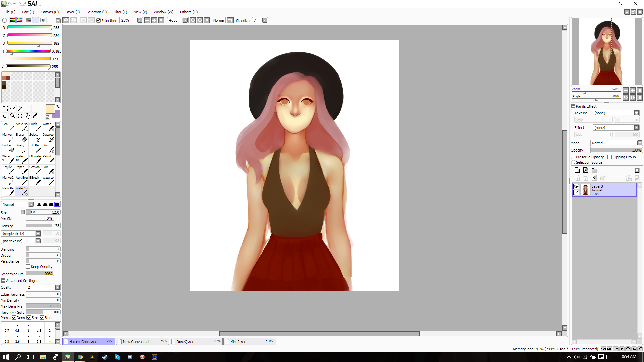Create a new normal layer
This screenshot has width=644, height=362.
click(x=577, y=170)
